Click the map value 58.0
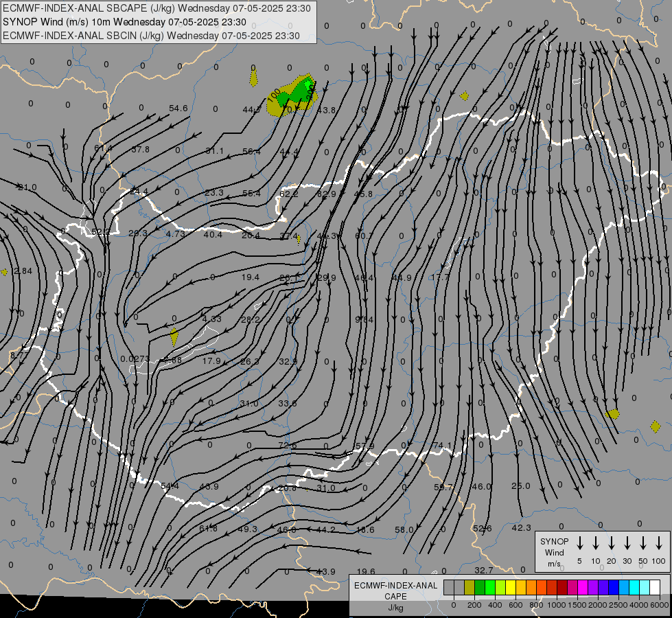672x618 pixels. click(404, 529)
